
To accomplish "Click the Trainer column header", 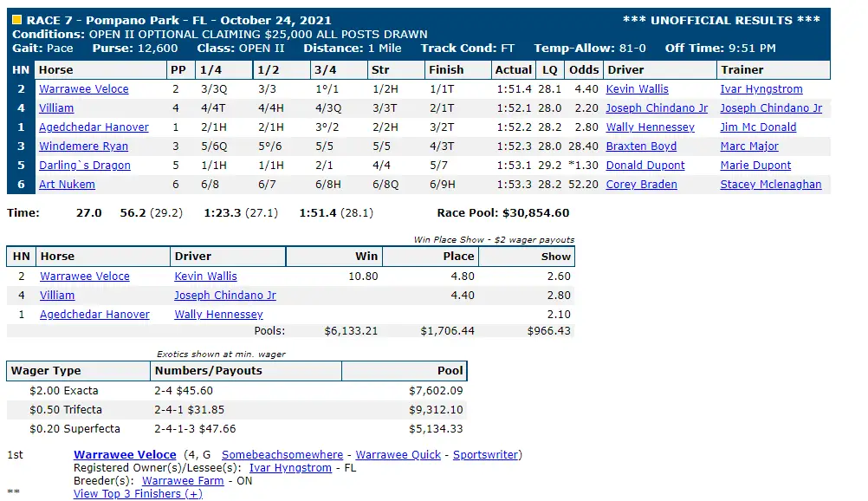I will (x=774, y=70).
